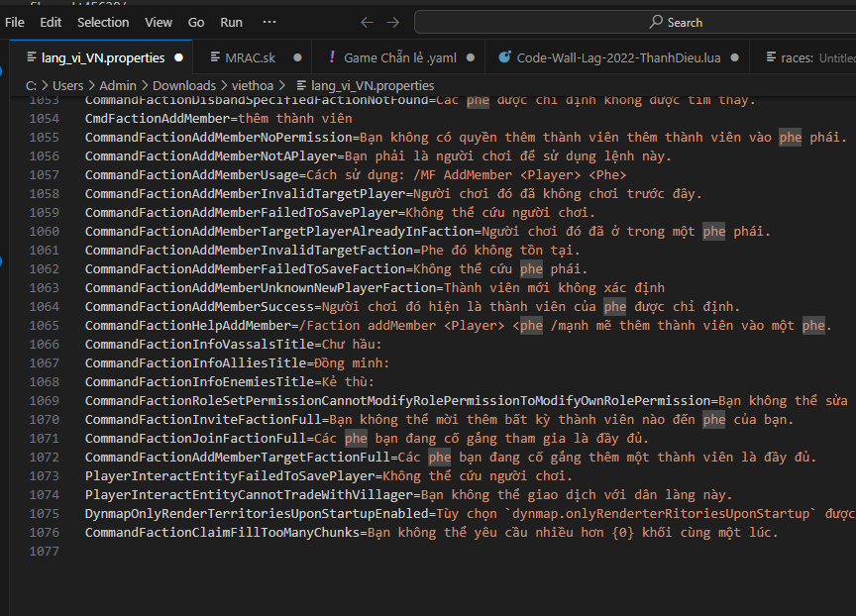Click the unsaved dot on the lang_vi_VN.properties tab
Viewport: 856px width, 616px height.
click(178, 58)
